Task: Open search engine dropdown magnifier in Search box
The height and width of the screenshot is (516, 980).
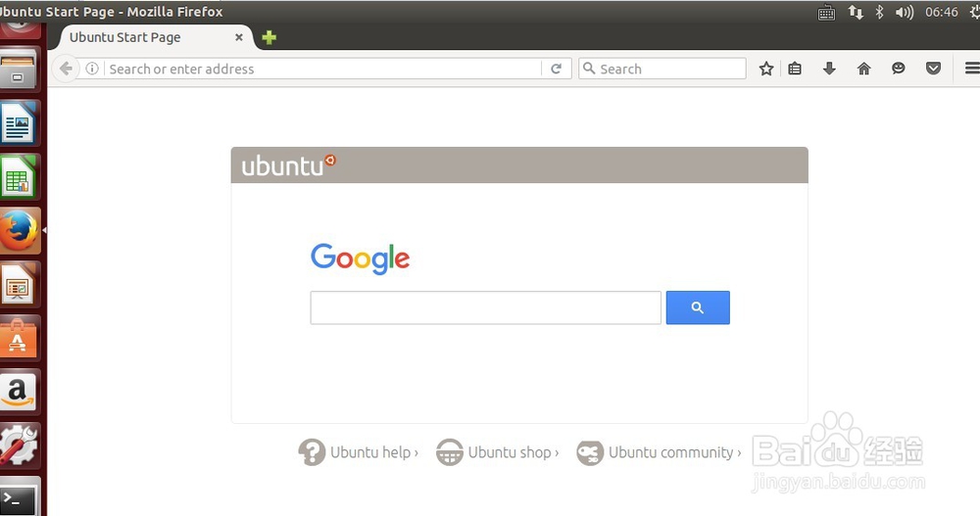Action: point(589,69)
